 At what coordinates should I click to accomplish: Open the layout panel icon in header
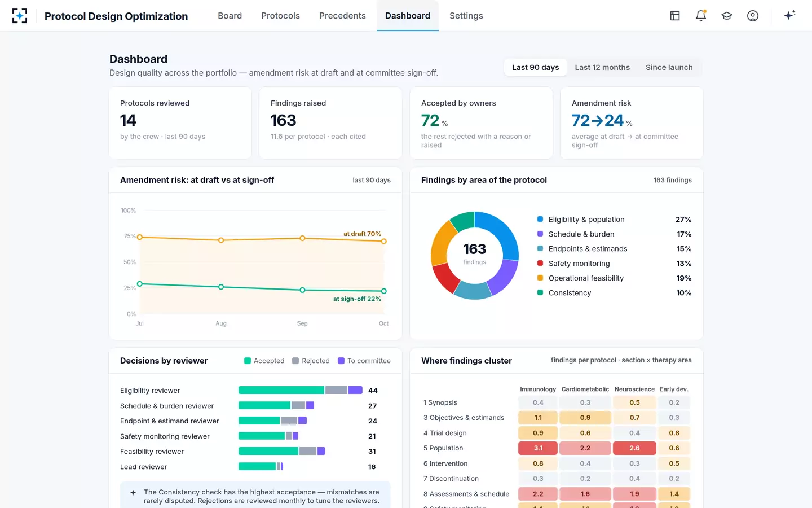(x=675, y=16)
